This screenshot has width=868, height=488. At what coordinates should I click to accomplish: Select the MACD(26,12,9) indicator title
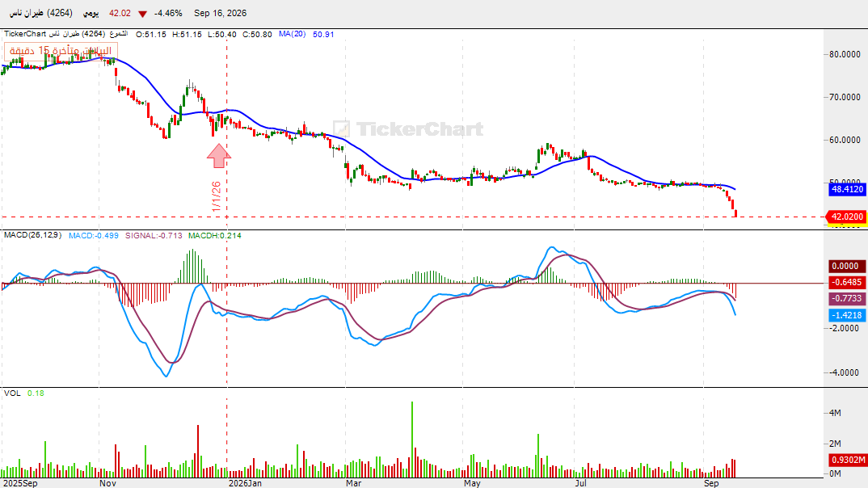pos(32,235)
